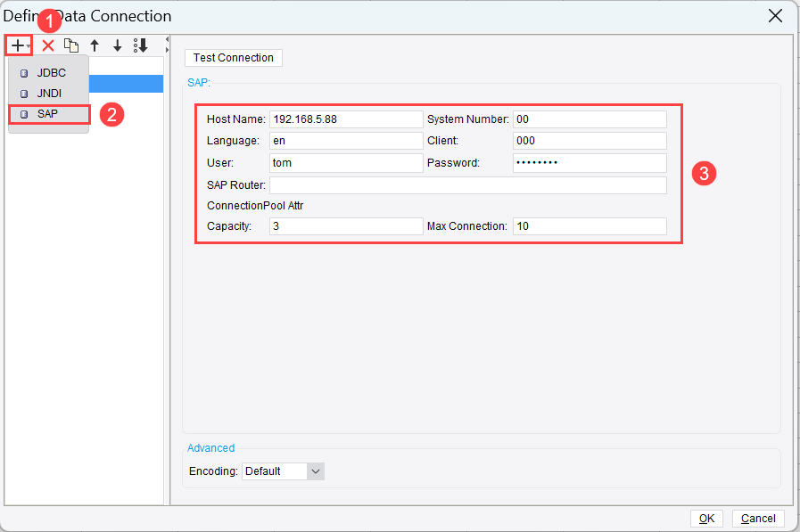This screenshot has height=532, width=800.
Task: Choose SAP from the add menu
Action: [49, 114]
